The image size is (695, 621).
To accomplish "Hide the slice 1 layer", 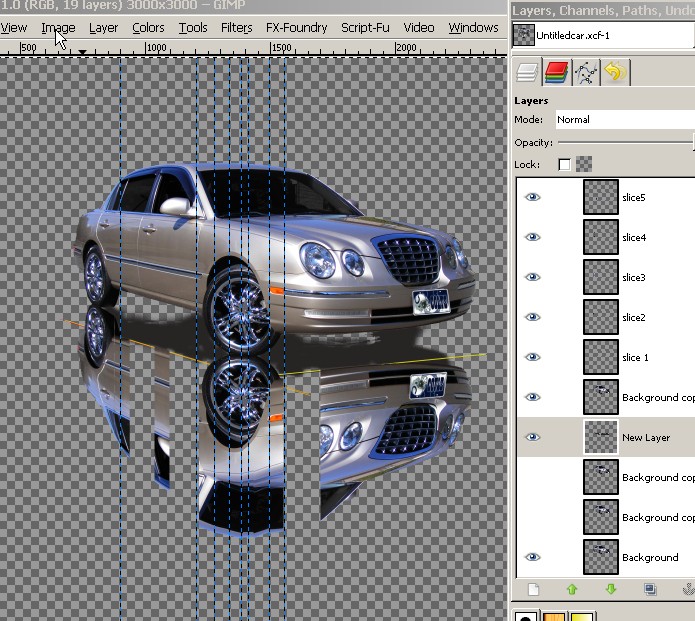I will (x=532, y=357).
